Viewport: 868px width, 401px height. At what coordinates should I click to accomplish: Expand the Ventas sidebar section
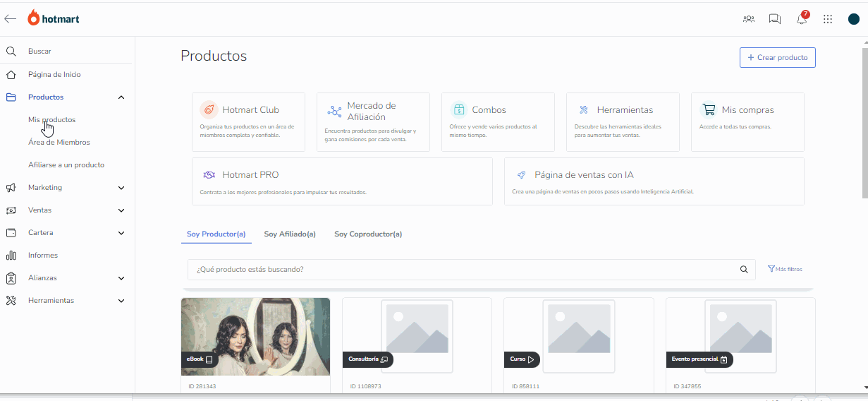click(x=121, y=210)
